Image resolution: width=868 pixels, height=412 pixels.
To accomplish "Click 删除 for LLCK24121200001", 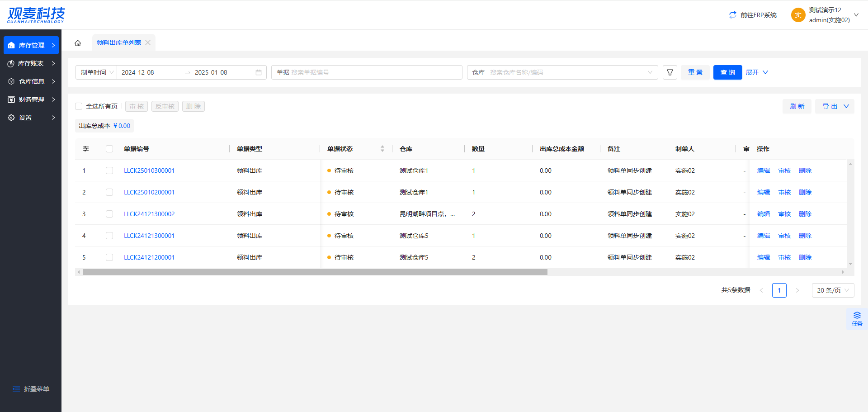I will click(x=805, y=257).
